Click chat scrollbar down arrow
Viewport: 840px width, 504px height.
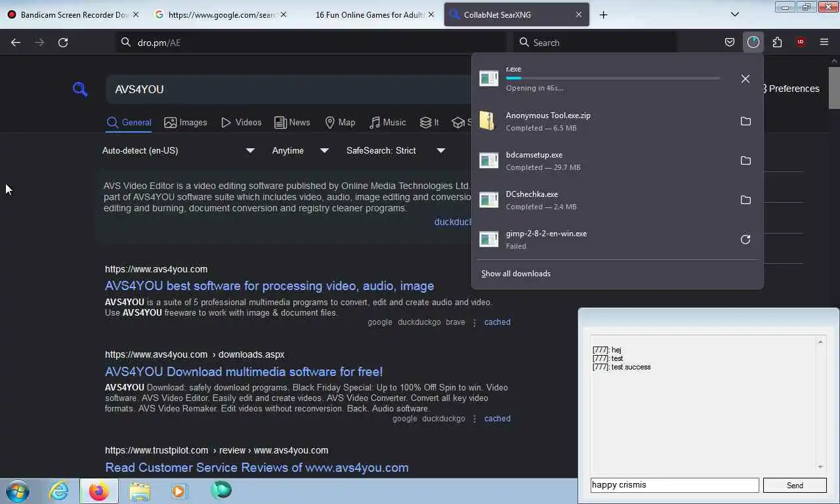tap(820, 467)
